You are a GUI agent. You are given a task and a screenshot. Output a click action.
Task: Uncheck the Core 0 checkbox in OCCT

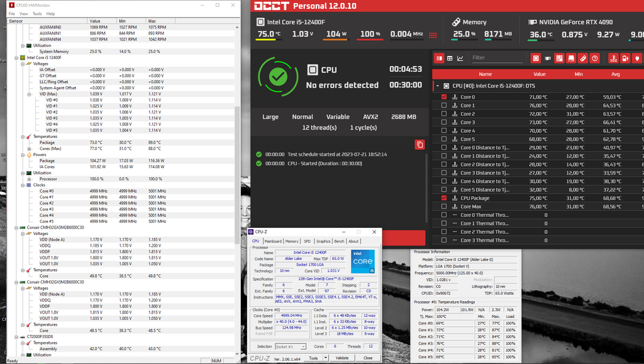click(444, 97)
